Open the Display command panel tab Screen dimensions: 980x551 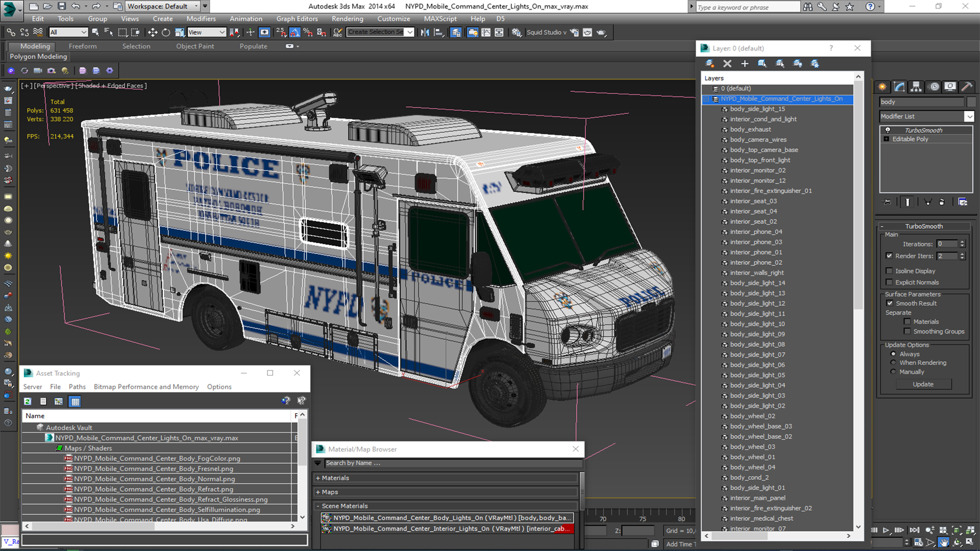[950, 87]
